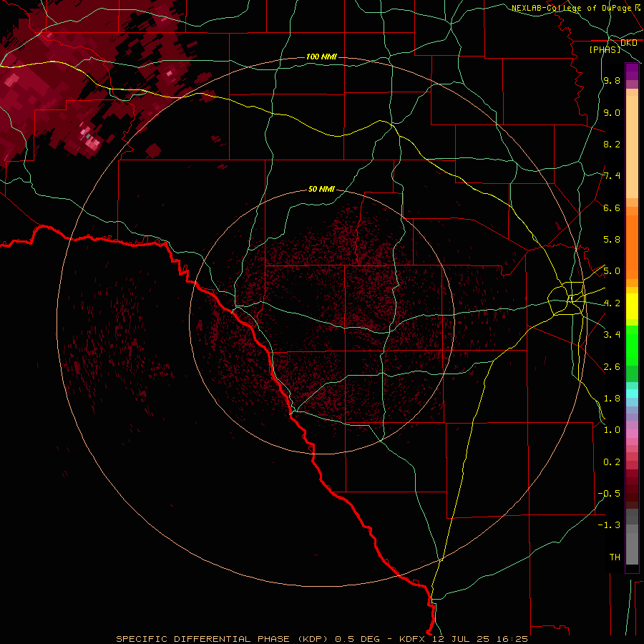Image resolution: width=644 pixels, height=644 pixels.
Task: Click the 6.6 legend value
Action: pyautogui.click(x=612, y=208)
